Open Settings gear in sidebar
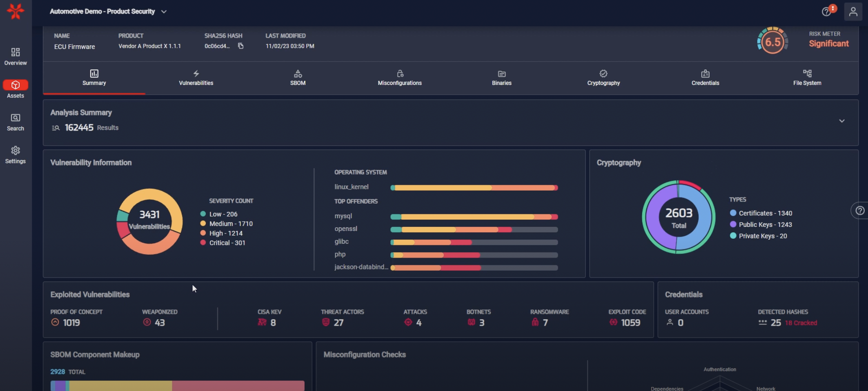The image size is (868, 391). 16,155
